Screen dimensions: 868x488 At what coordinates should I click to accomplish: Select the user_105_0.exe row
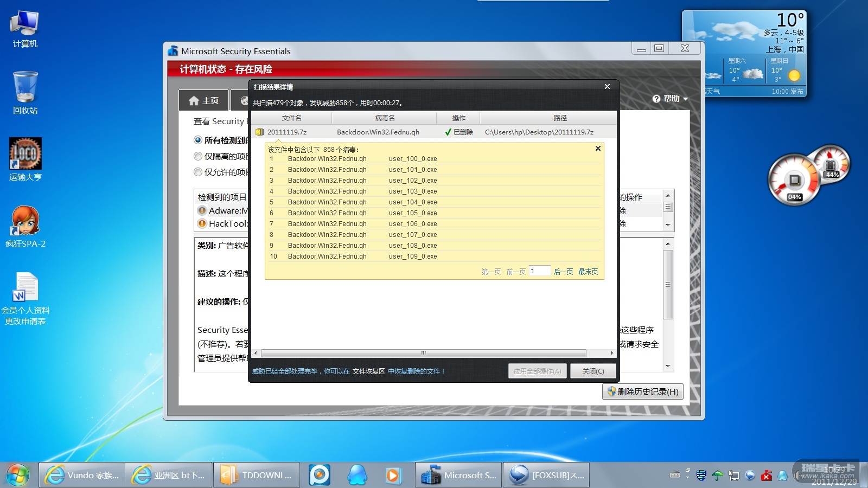435,213
